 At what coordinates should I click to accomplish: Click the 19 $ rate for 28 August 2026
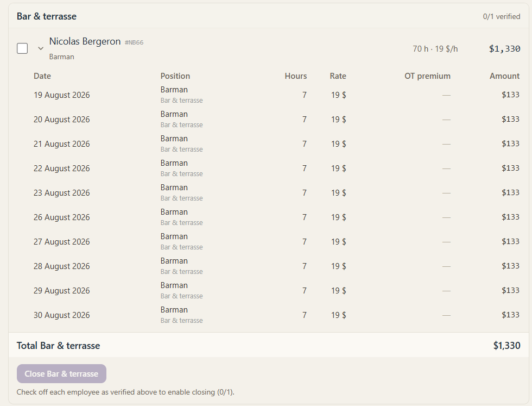pos(339,266)
